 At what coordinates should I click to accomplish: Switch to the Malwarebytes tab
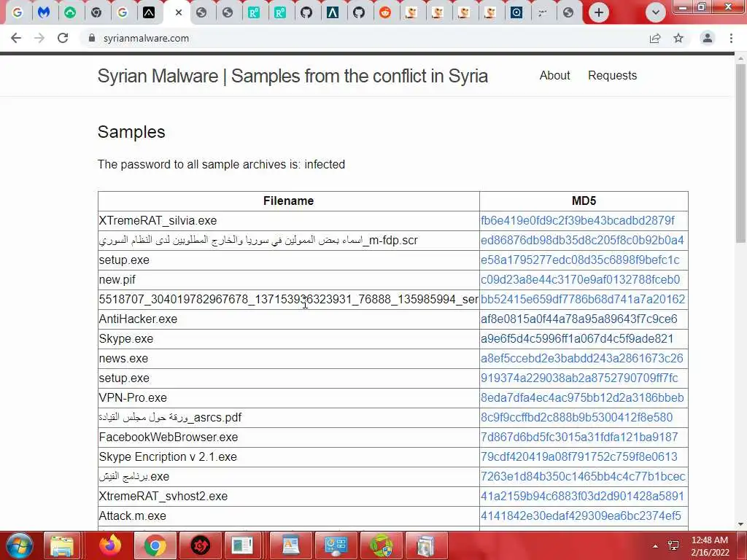pos(44,13)
